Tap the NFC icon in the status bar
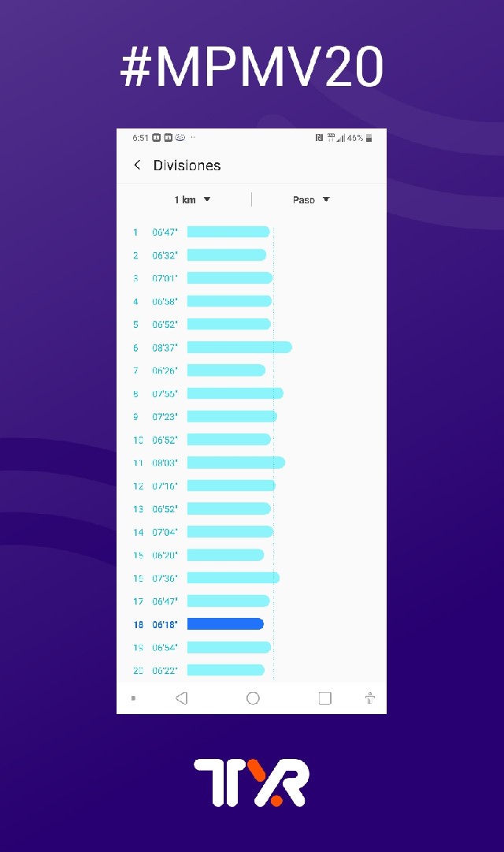Image resolution: width=504 pixels, height=852 pixels. pos(319,138)
